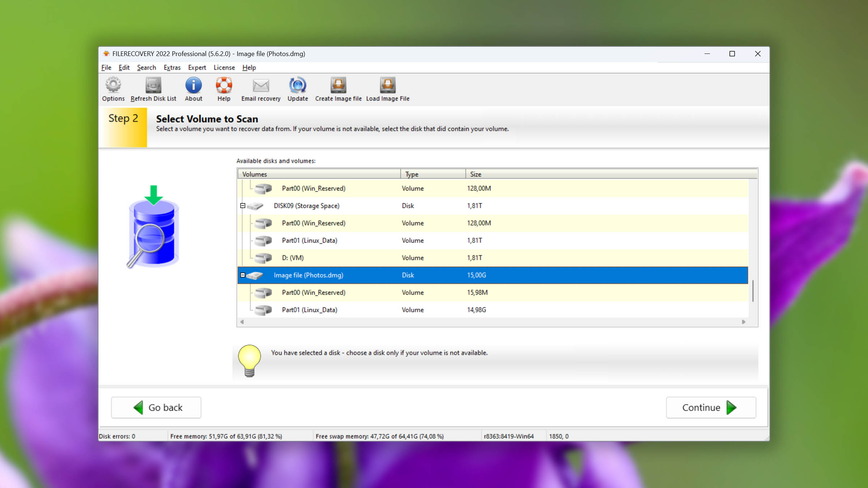Screen dimensions: 868x488
Task: Click the Help lifebuoy icon
Action: [x=224, y=86]
